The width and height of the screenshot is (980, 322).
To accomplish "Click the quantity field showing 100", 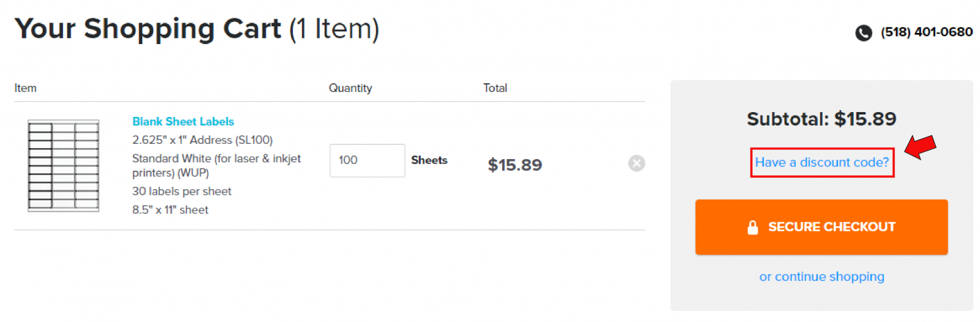I will pos(367,160).
